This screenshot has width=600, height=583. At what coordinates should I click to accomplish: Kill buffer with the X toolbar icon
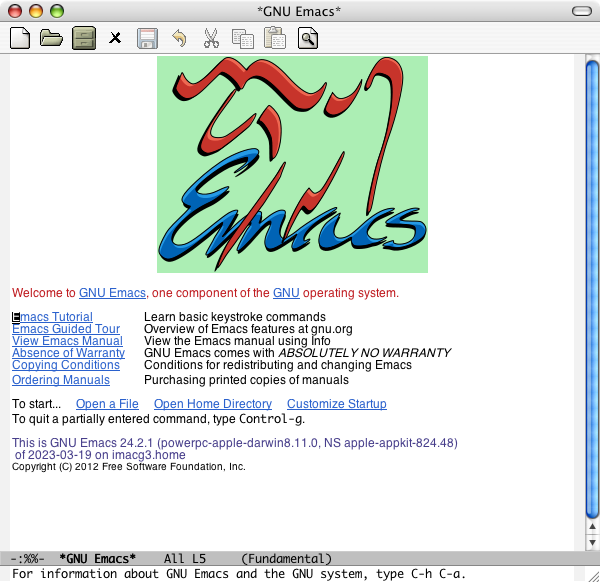pyautogui.click(x=115, y=38)
